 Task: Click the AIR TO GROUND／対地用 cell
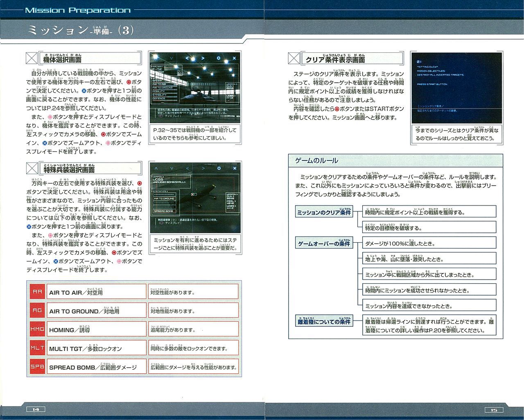97,310
